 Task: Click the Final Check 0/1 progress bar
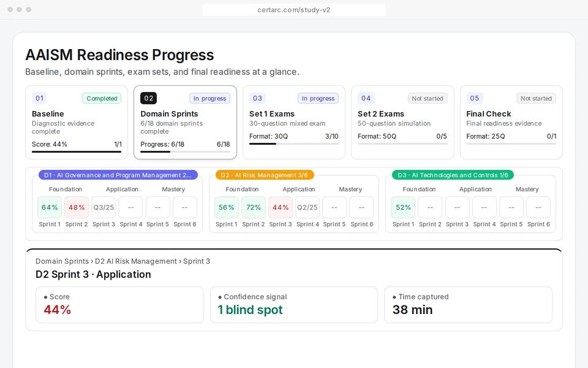click(511, 144)
